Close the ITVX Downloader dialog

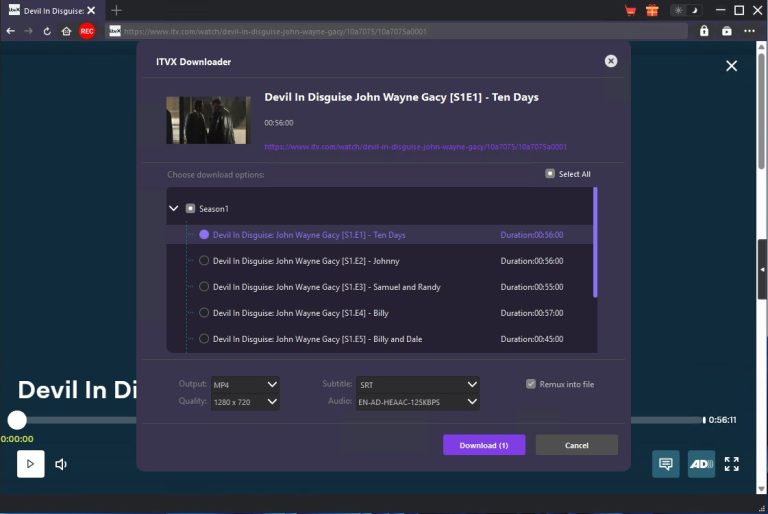(x=610, y=61)
